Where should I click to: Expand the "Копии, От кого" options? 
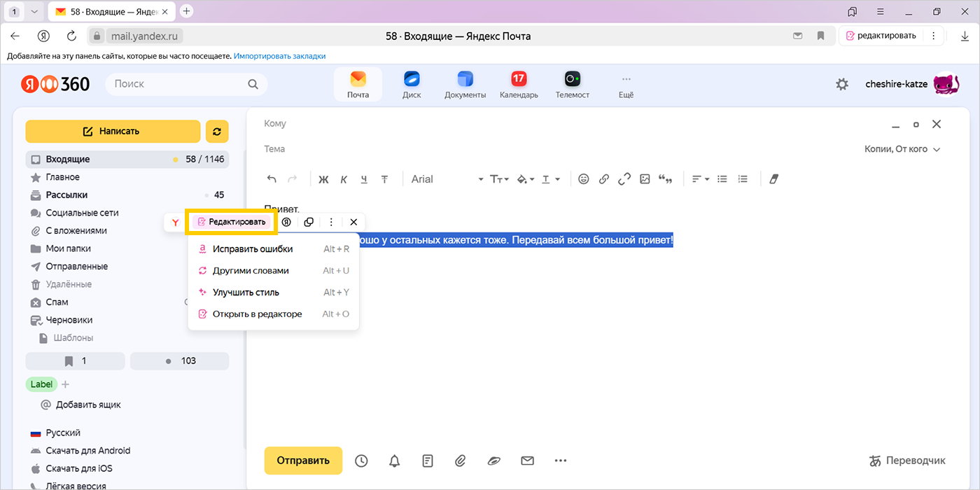point(902,149)
